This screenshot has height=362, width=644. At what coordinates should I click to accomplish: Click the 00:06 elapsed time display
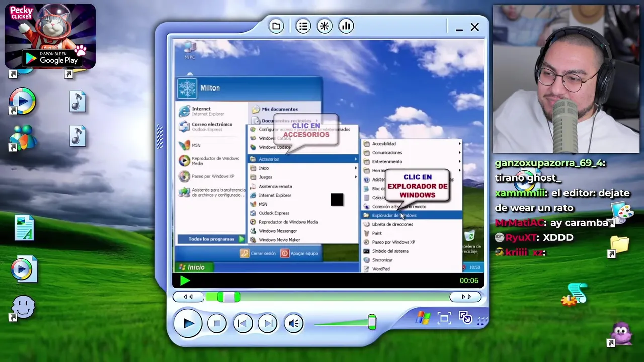(469, 281)
